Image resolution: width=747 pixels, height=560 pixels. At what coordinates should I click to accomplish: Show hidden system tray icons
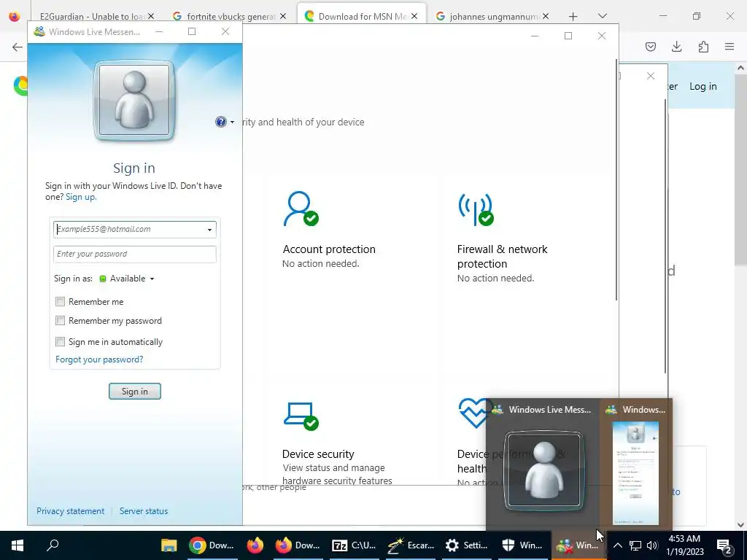[x=617, y=545]
